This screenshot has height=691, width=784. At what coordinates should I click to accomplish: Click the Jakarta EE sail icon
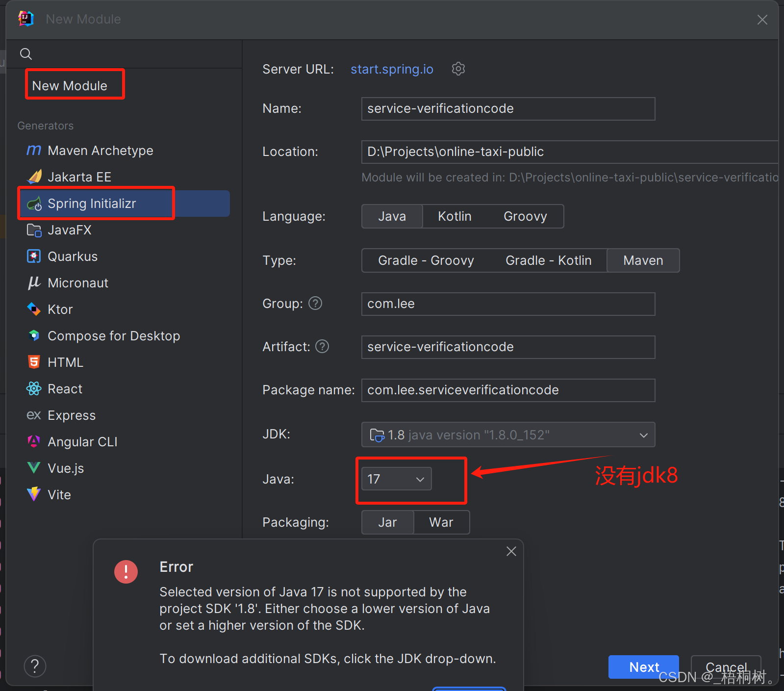pyautogui.click(x=34, y=177)
